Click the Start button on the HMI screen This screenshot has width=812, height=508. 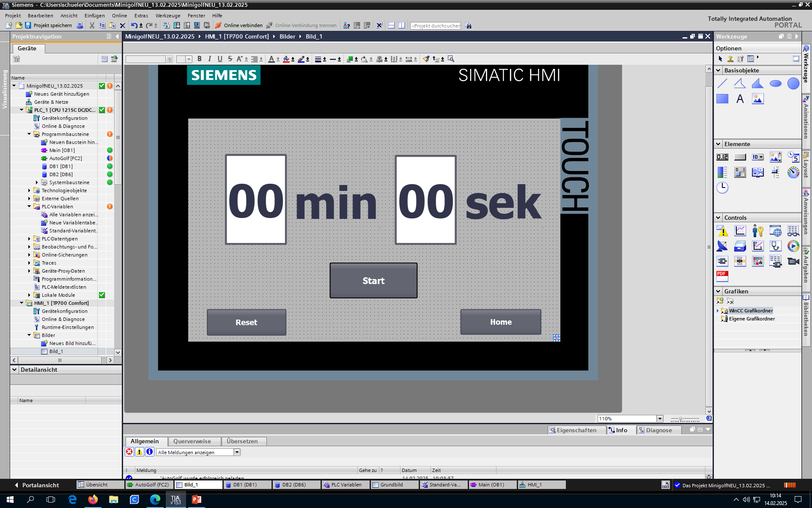pos(373,281)
